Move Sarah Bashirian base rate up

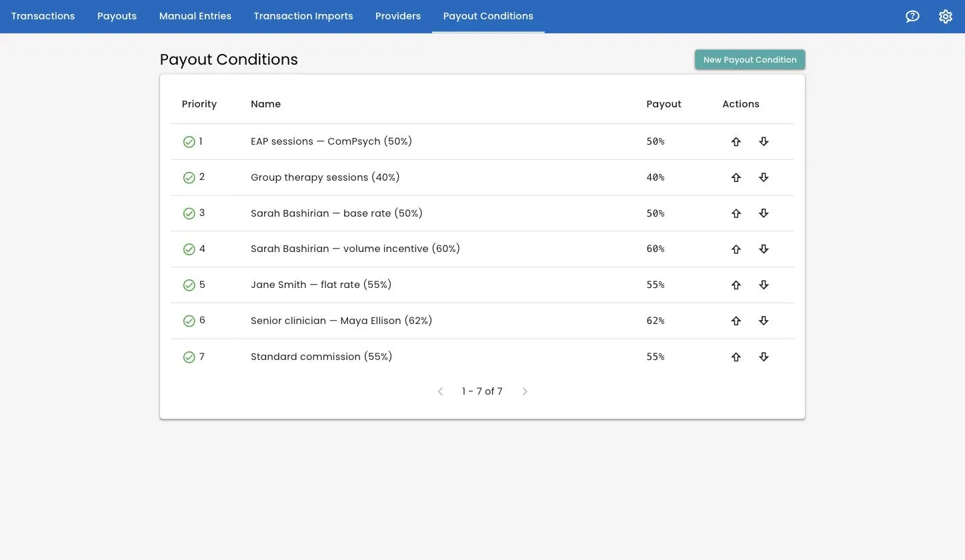click(736, 213)
